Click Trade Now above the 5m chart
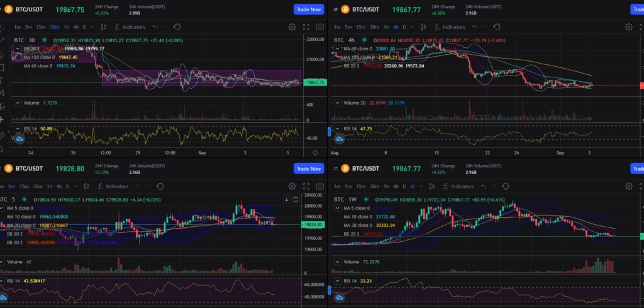Viewport: 644px width, 308px height. click(x=309, y=169)
